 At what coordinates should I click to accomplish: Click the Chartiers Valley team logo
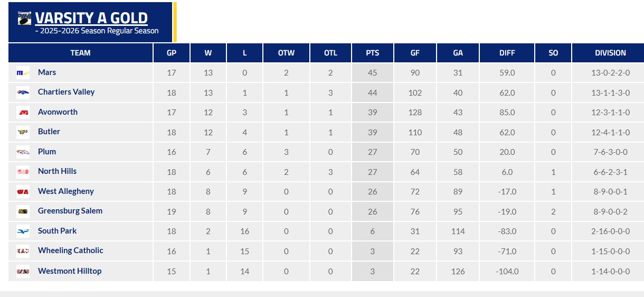pos(23,92)
